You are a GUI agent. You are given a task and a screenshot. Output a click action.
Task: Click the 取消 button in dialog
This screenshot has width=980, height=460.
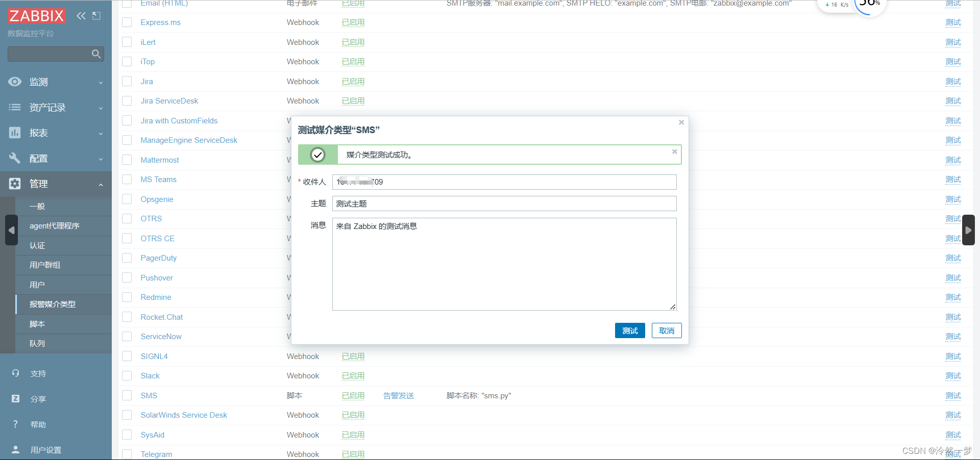pos(667,330)
